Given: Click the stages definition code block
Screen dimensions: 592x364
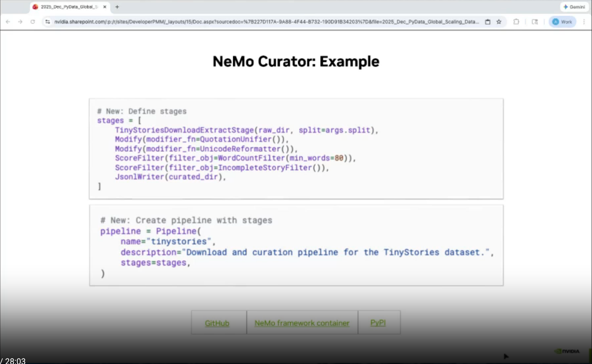Looking at the screenshot, I should (x=296, y=149).
